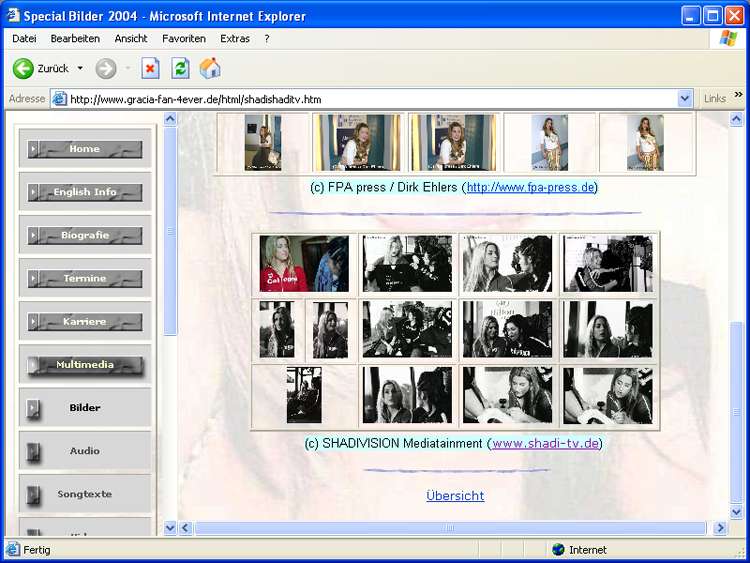Open the Ansicht menu
The height and width of the screenshot is (563, 750).
[x=131, y=39]
